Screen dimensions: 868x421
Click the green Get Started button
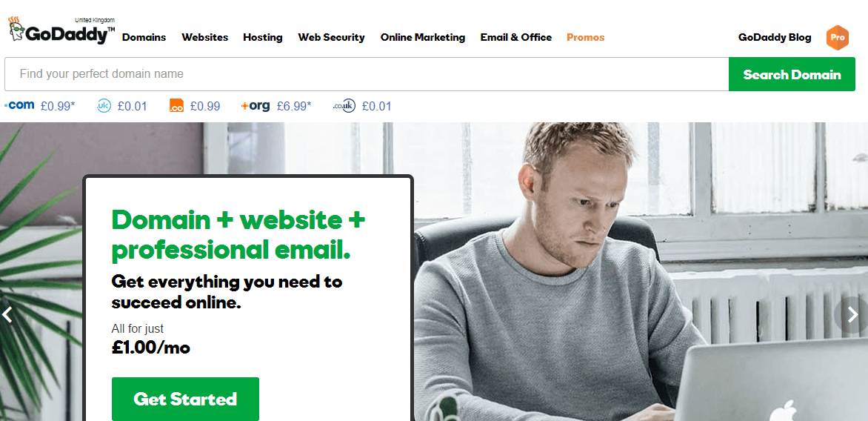(x=185, y=399)
